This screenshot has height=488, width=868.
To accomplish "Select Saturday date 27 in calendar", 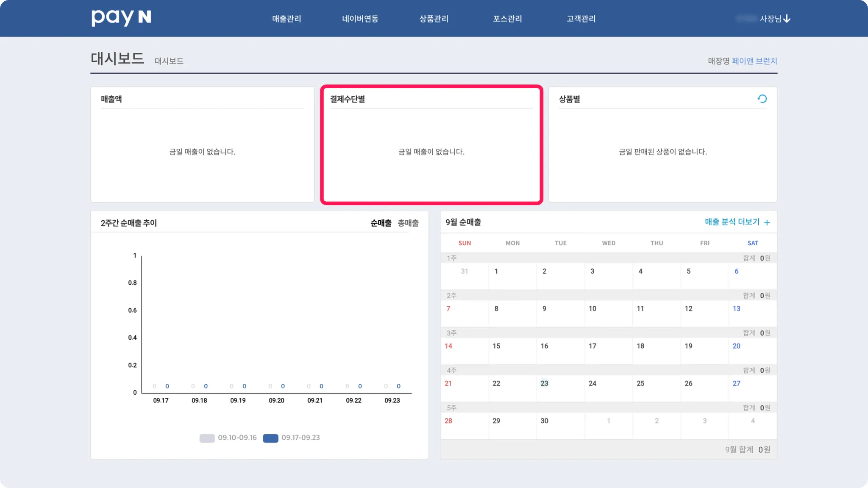I will click(x=736, y=383).
